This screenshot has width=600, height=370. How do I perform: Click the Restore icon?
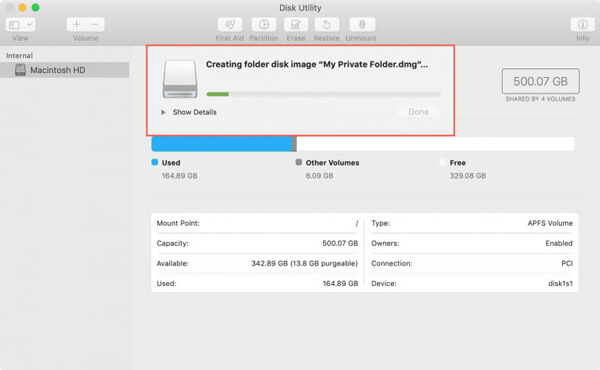326,24
